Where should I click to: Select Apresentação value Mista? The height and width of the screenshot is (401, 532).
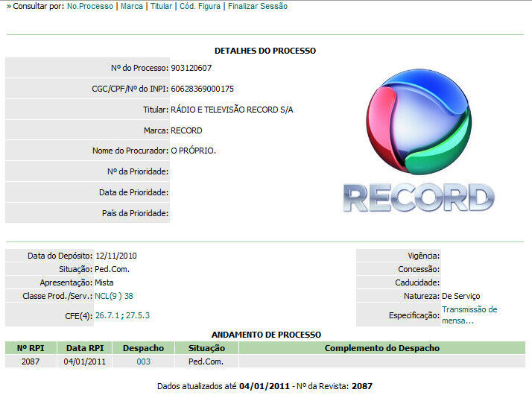pyautogui.click(x=104, y=282)
